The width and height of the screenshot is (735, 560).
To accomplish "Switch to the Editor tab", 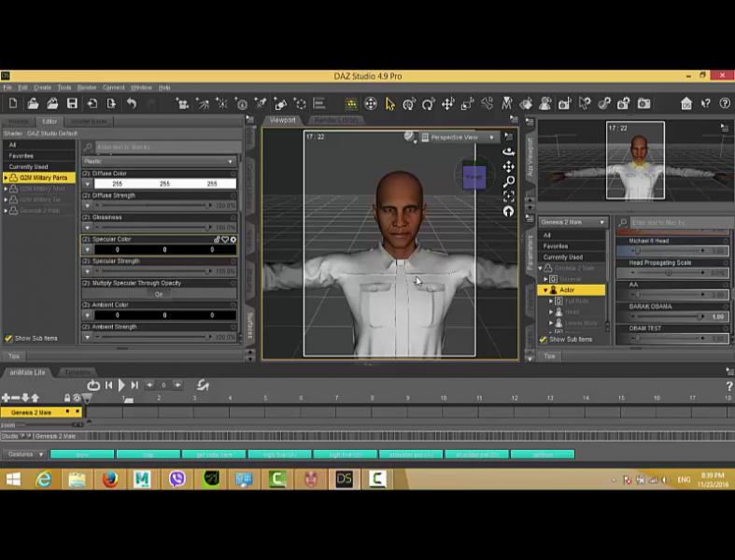I will click(49, 121).
